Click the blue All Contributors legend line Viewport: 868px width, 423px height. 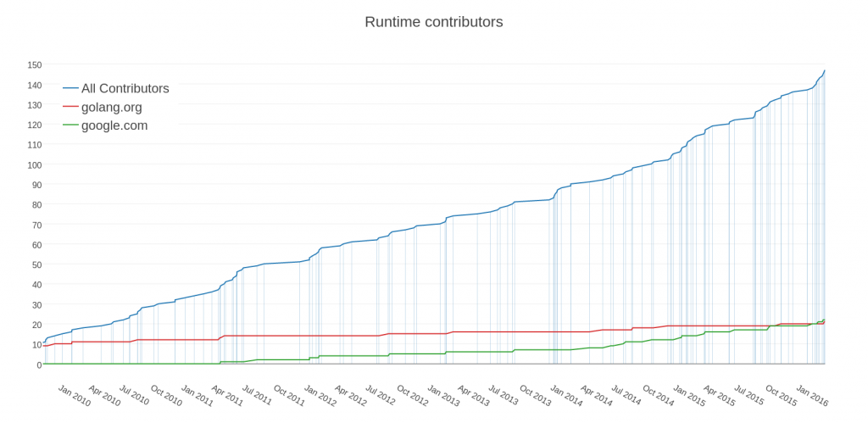click(70, 89)
